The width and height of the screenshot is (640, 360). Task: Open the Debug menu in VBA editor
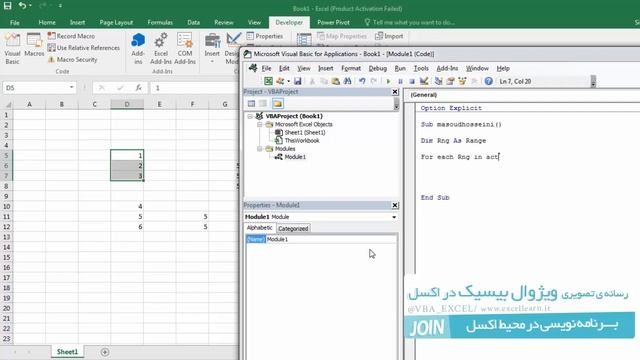click(x=378, y=68)
